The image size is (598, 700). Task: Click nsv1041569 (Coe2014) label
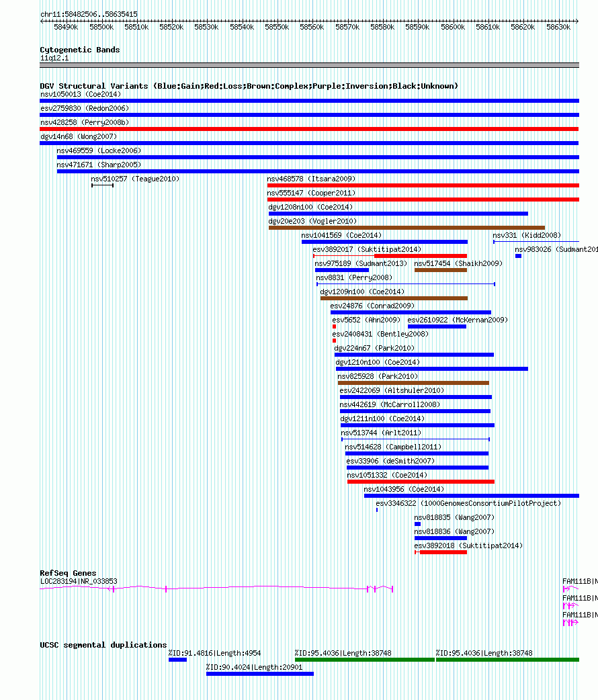click(x=341, y=235)
